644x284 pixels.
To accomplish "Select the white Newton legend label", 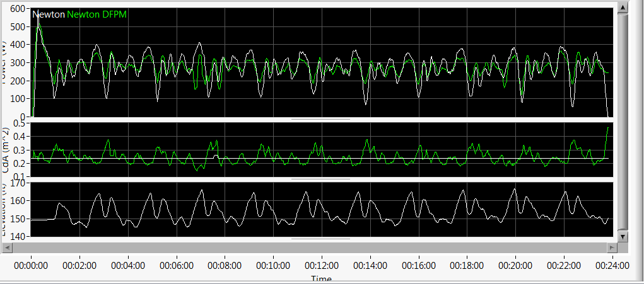I will pos(49,14).
